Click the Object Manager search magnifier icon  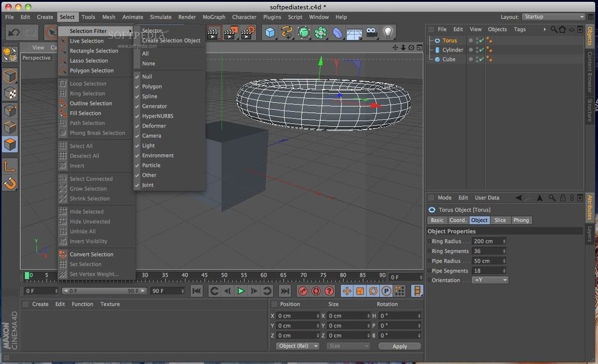[553, 29]
